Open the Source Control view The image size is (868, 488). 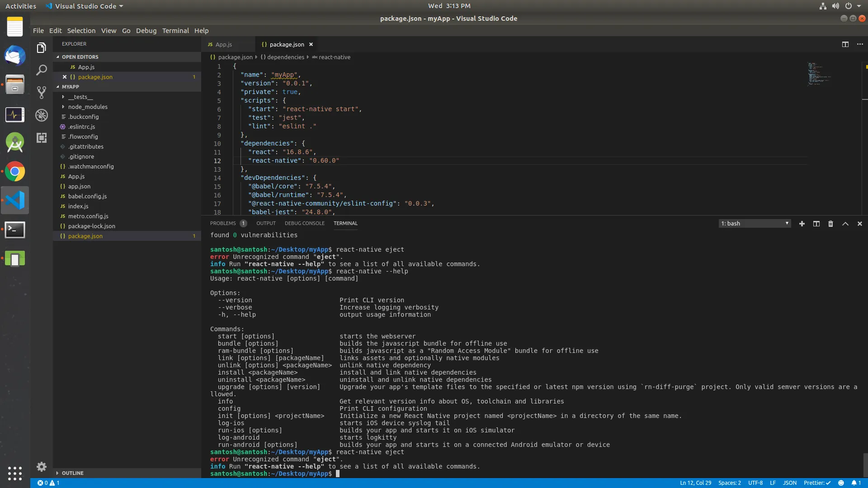coord(42,93)
